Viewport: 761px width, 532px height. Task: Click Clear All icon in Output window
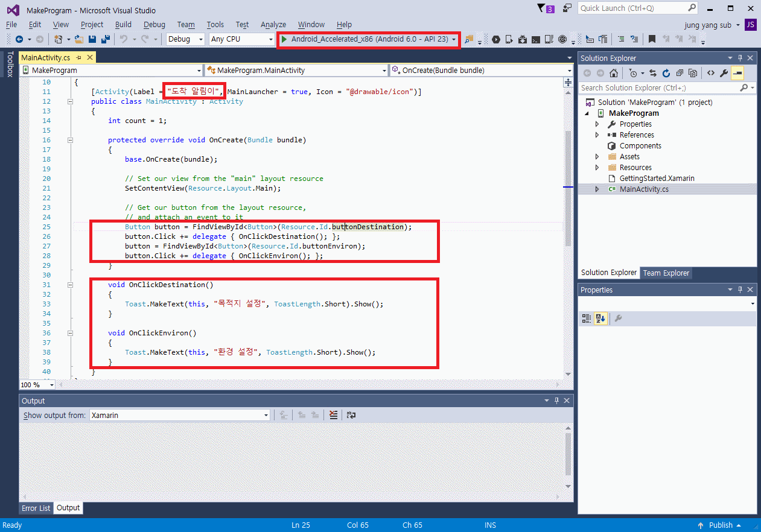[333, 415]
